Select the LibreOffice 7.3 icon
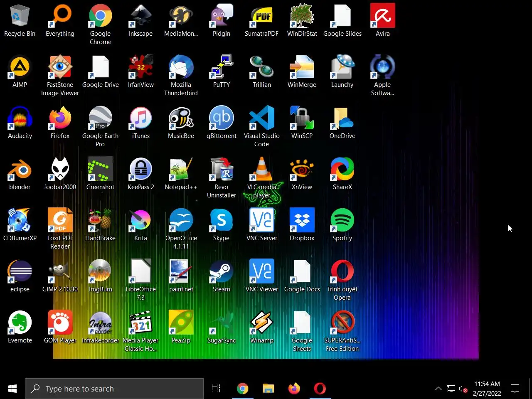Screen dimensions: 532x399 [140, 272]
